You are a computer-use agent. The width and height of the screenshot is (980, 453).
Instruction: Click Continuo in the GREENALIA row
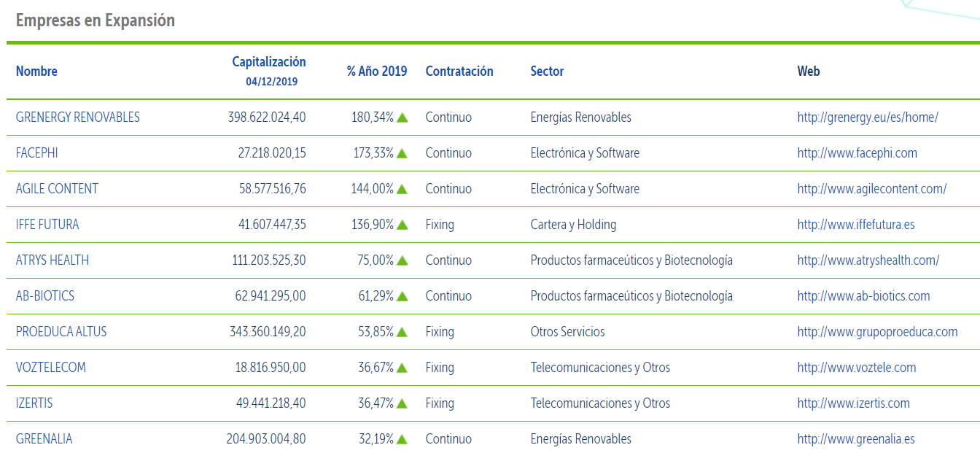click(448, 439)
